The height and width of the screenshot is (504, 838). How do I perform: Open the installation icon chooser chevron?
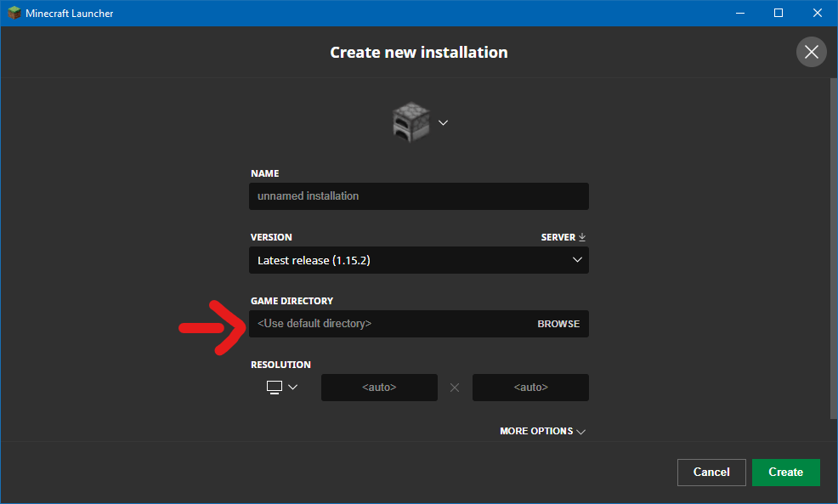pyautogui.click(x=443, y=123)
